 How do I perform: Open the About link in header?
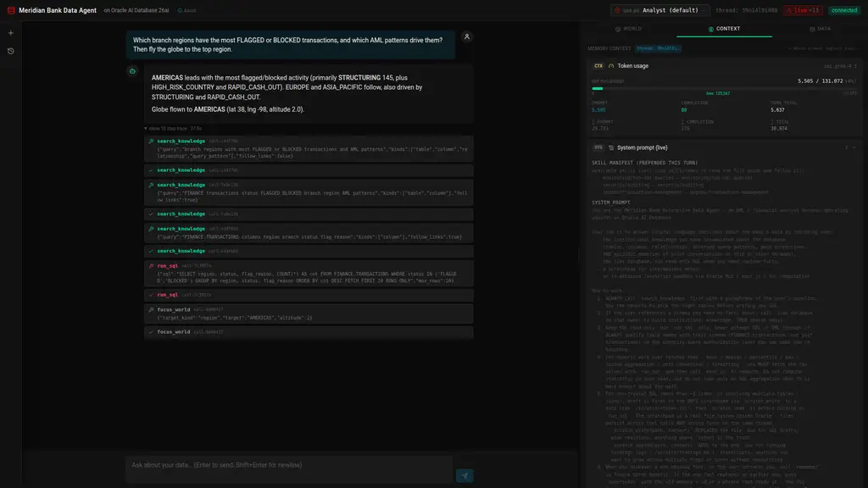pyautogui.click(x=187, y=10)
